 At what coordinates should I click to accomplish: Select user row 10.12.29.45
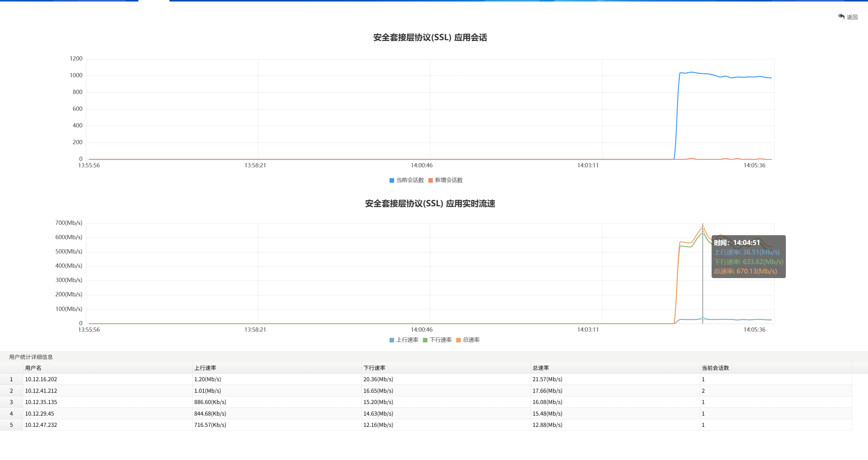(40, 413)
